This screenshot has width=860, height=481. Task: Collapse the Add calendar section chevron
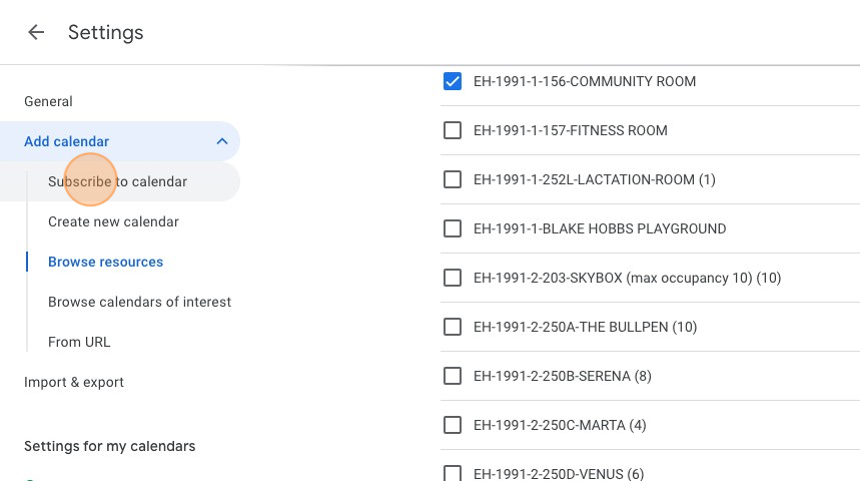(x=222, y=142)
